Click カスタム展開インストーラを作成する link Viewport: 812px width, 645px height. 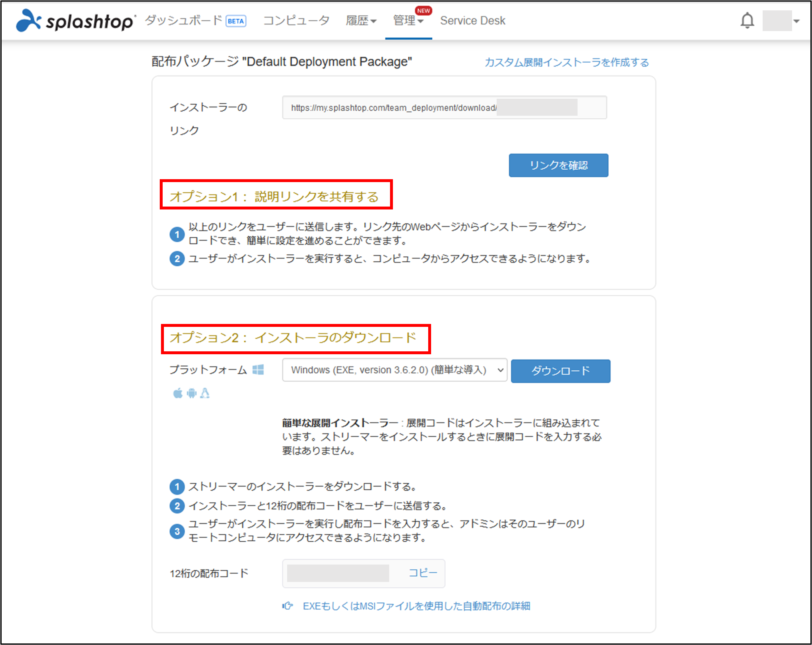[567, 62]
